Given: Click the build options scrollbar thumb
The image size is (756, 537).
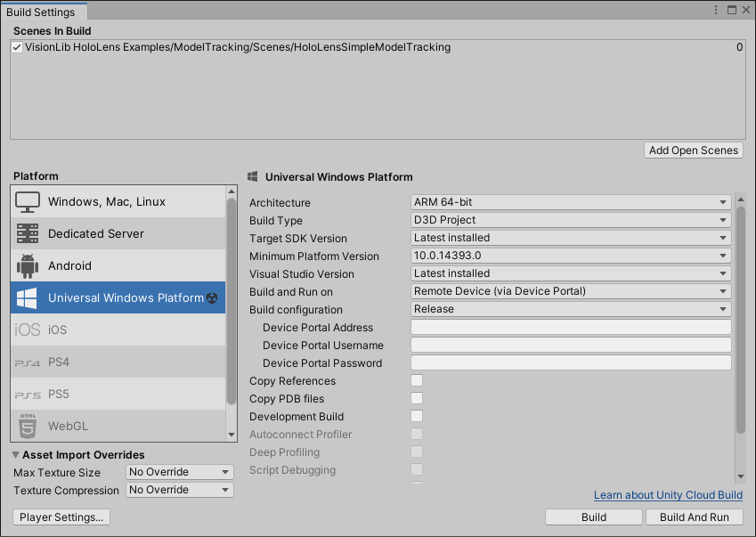Looking at the screenshot, I should click(741, 320).
